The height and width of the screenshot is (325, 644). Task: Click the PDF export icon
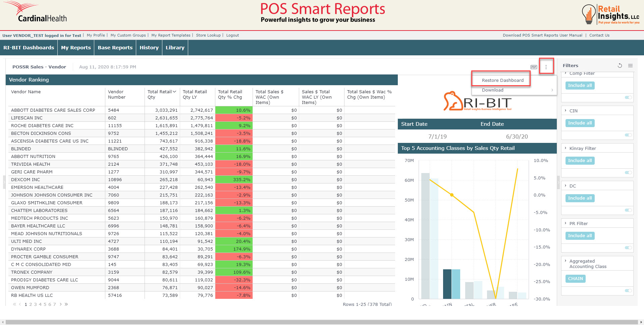pyautogui.click(x=534, y=67)
